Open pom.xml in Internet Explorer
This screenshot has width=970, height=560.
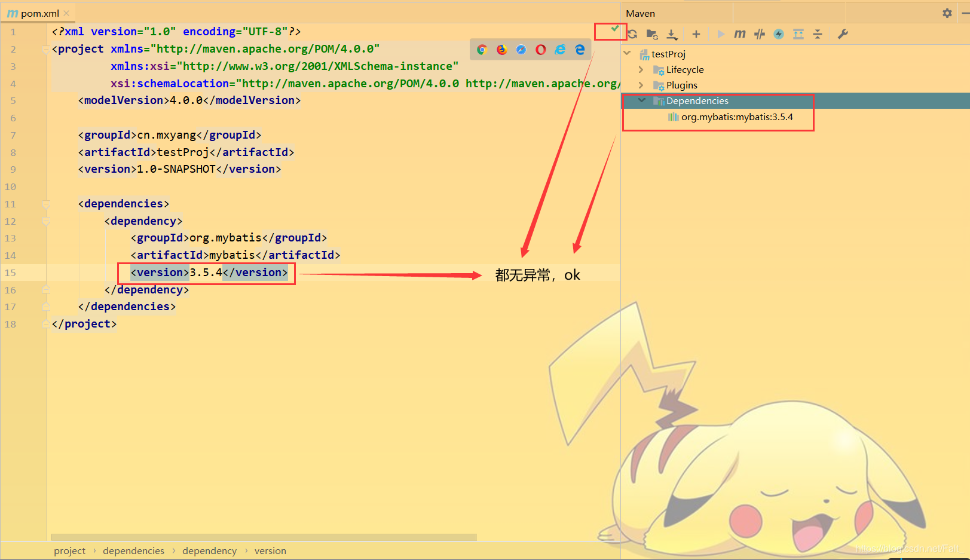[560, 50]
